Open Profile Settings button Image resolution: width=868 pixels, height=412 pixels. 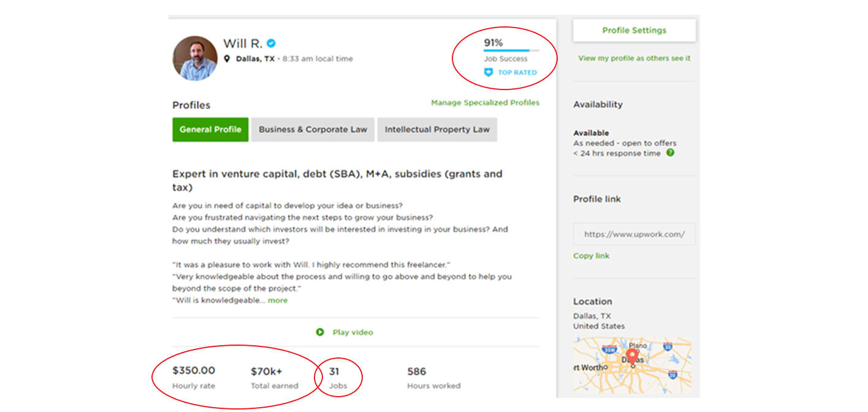pos(634,30)
